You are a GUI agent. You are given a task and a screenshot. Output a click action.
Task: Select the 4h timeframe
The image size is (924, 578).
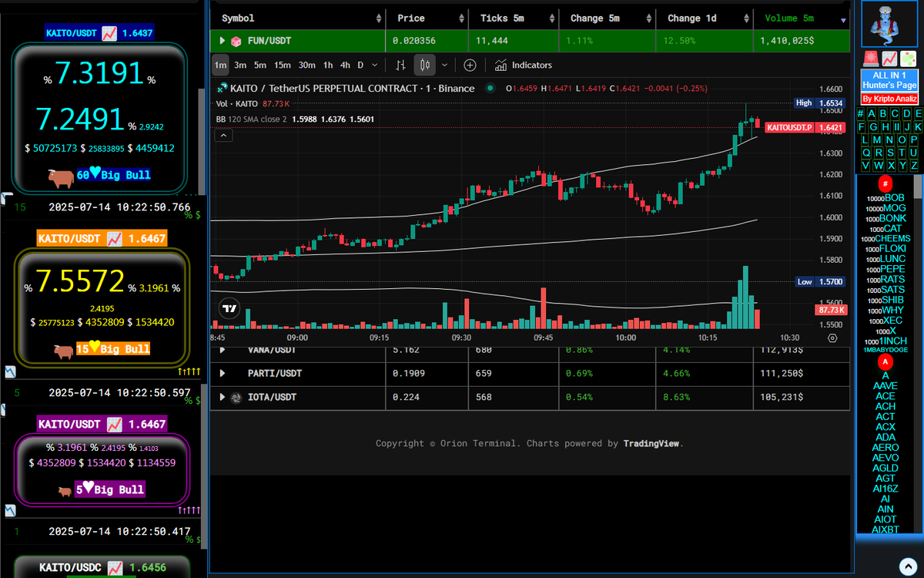(345, 66)
